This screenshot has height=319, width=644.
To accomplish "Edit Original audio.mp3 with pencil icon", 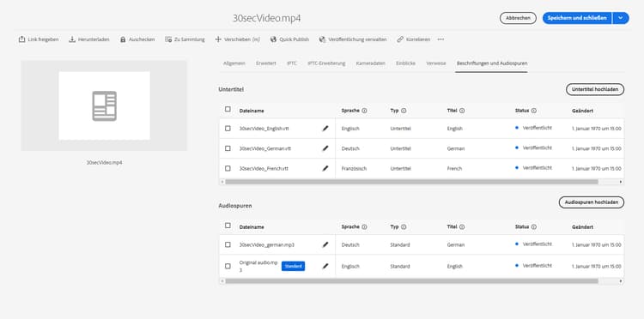I will pyautogui.click(x=325, y=266).
